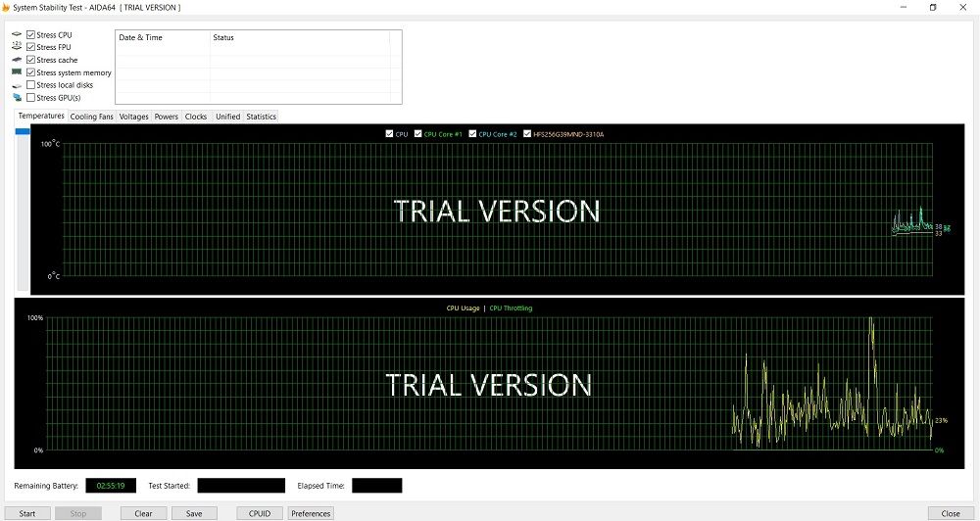Screen dimensions: 980x521
Task: Click the blue graph scale slider handle
Action: pos(23,131)
